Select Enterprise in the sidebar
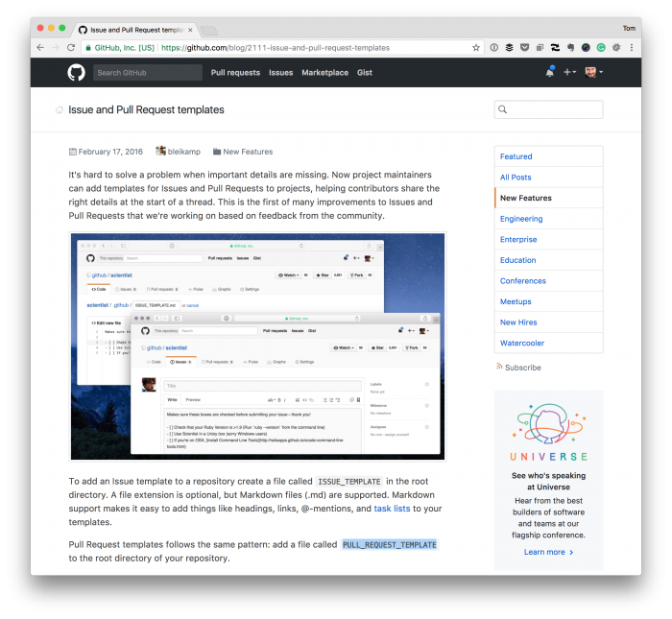Image resolution: width=672 pixels, height=619 pixels. [x=548, y=240]
